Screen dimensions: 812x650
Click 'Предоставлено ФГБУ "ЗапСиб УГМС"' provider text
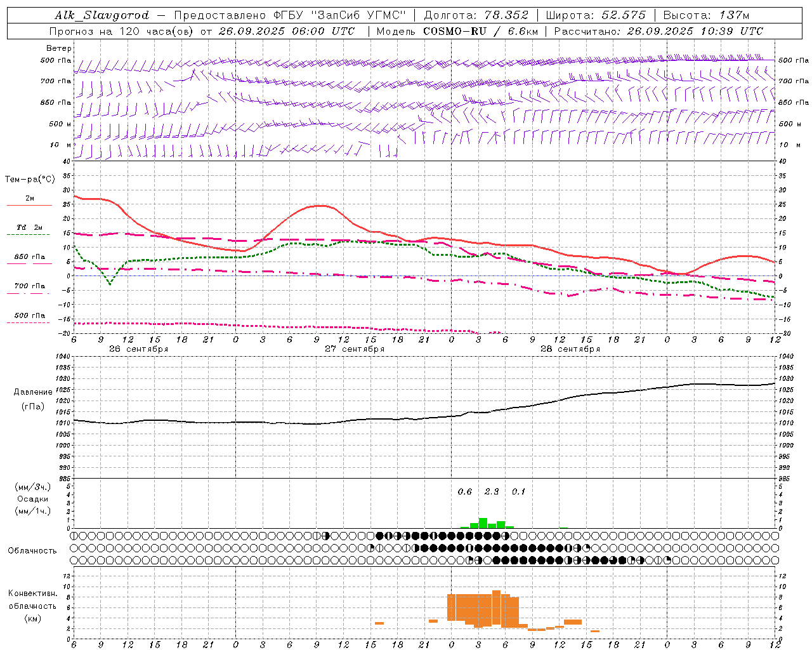[x=289, y=15]
